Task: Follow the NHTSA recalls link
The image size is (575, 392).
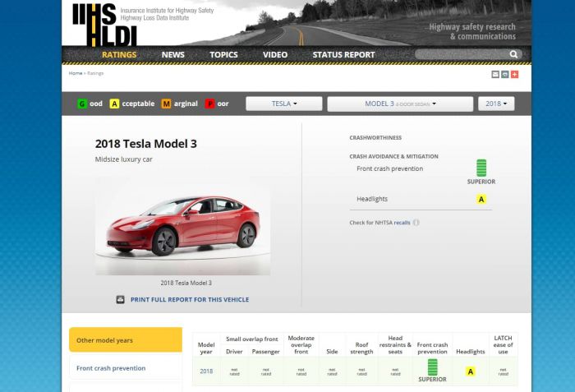Action: (x=402, y=223)
